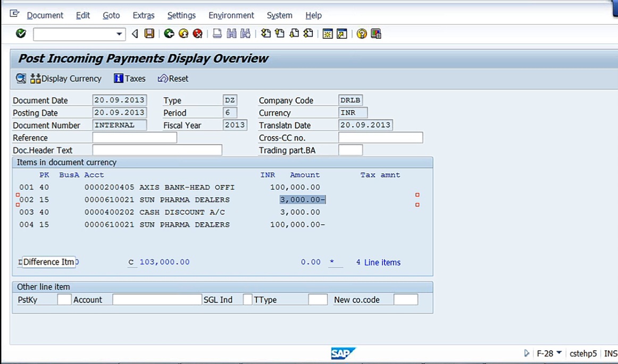This screenshot has width=618, height=364.
Task: Select the highlighted amount 3,000.00- on line 002
Action: 303,200
